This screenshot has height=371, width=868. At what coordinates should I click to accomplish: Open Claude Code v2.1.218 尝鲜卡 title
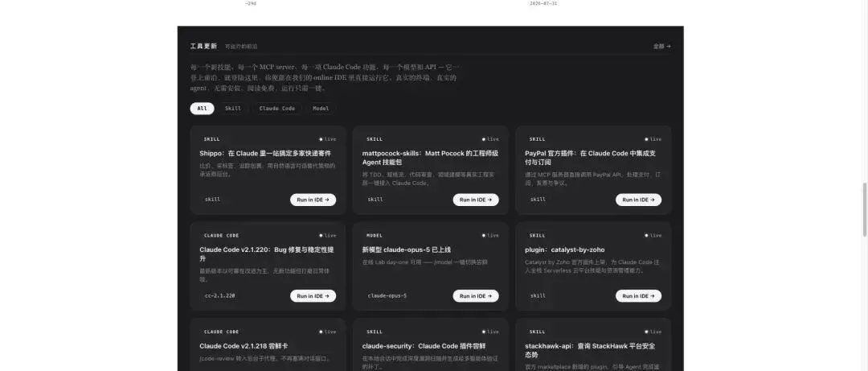tap(244, 346)
